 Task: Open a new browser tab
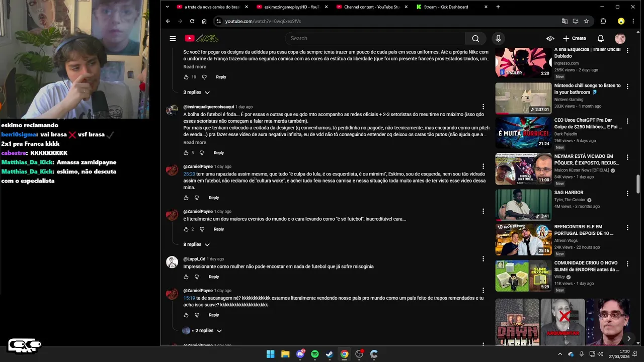[x=498, y=7]
